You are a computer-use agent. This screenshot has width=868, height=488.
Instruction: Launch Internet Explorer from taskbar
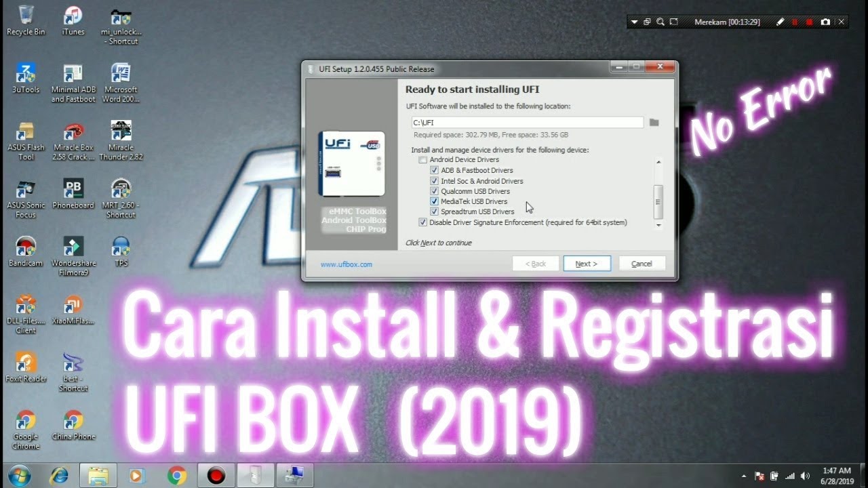59,476
